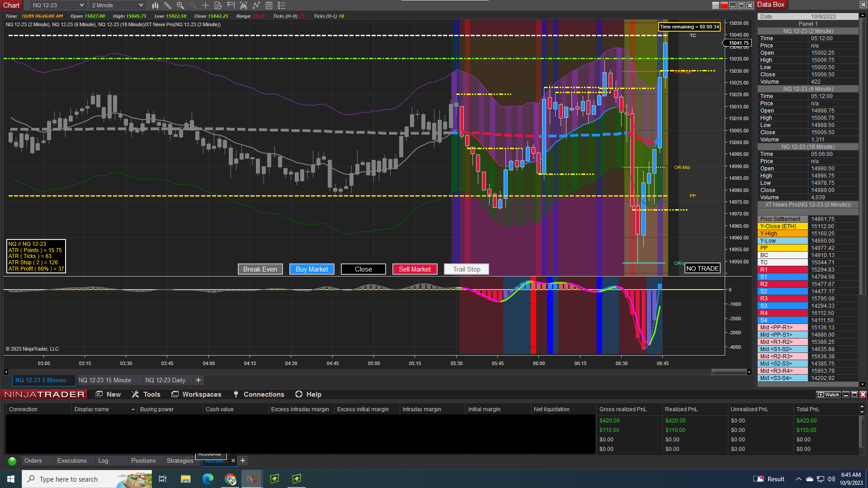
Task: Click the NO TRADE button
Action: (x=703, y=268)
